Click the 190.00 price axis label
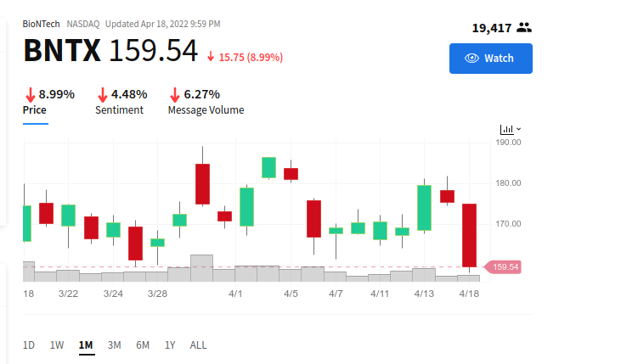 point(508,143)
